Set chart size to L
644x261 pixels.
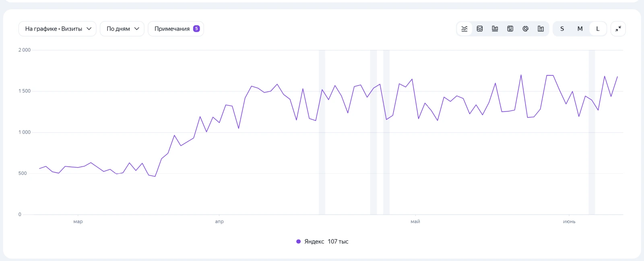[x=598, y=29]
